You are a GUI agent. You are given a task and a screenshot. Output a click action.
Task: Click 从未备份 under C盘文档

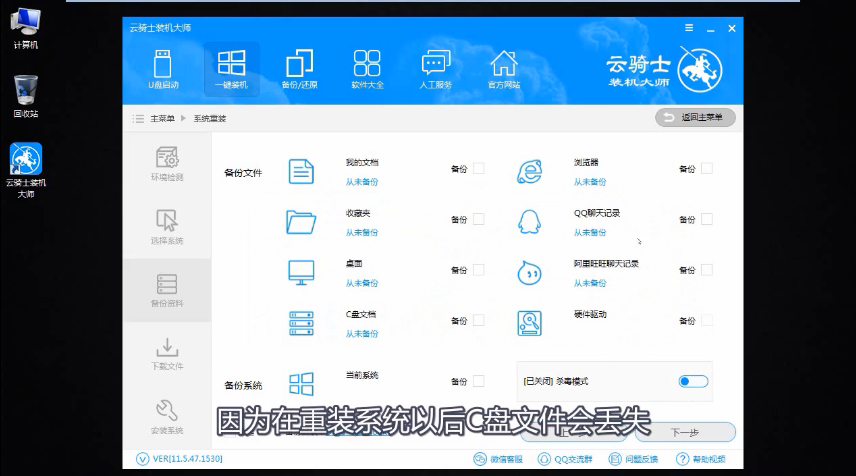[x=361, y=334]
